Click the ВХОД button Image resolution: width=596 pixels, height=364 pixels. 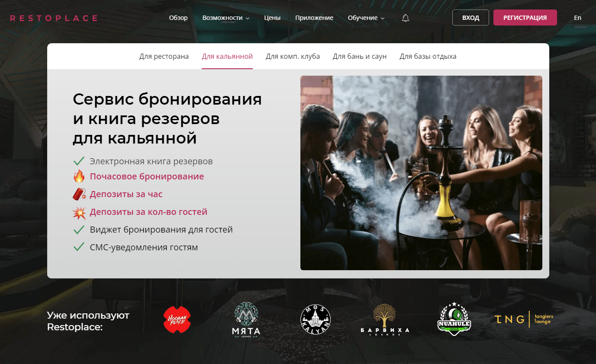pos(470,18)
